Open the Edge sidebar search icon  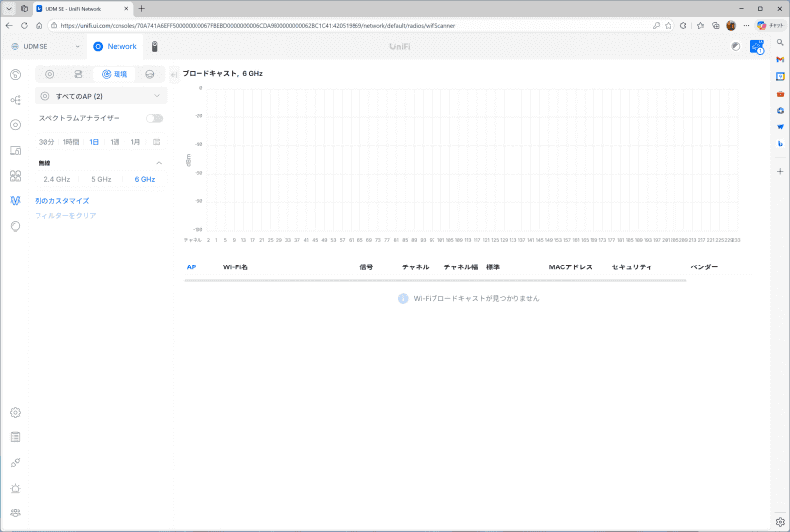(x=780, y=42)
